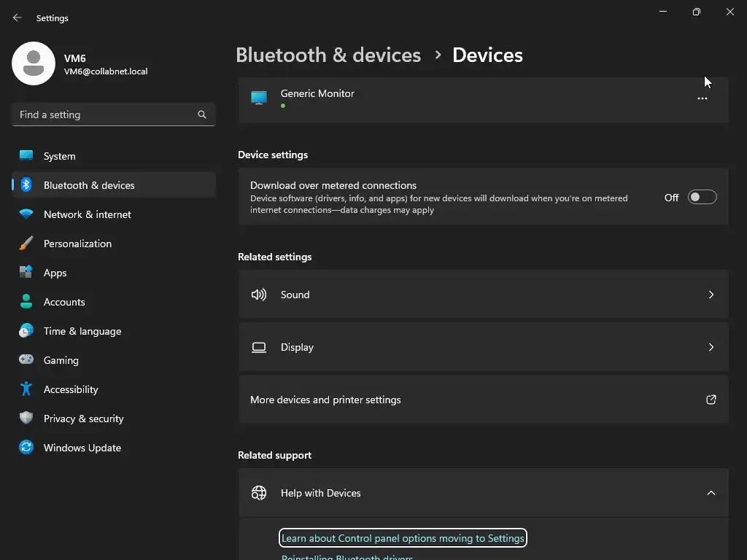Click the back arrow in Settings
This screenshot has width=747, height=560.
tap(18, 17)
